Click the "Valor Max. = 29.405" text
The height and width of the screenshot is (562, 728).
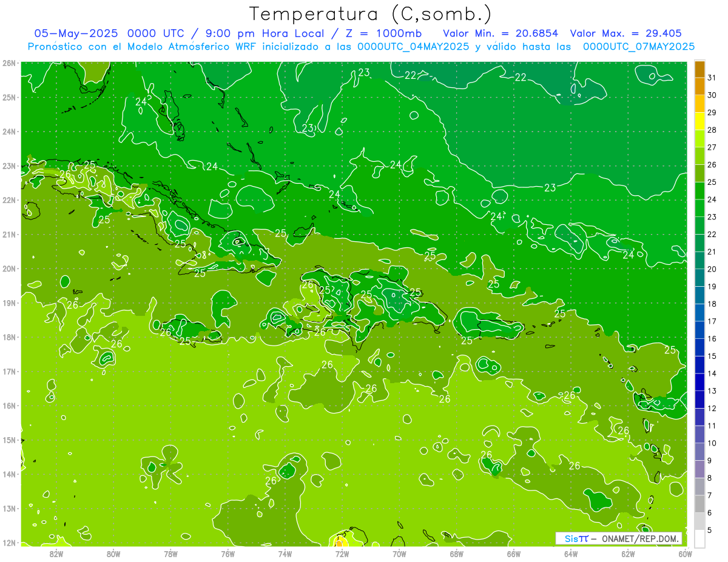click(x=626, y=33)
